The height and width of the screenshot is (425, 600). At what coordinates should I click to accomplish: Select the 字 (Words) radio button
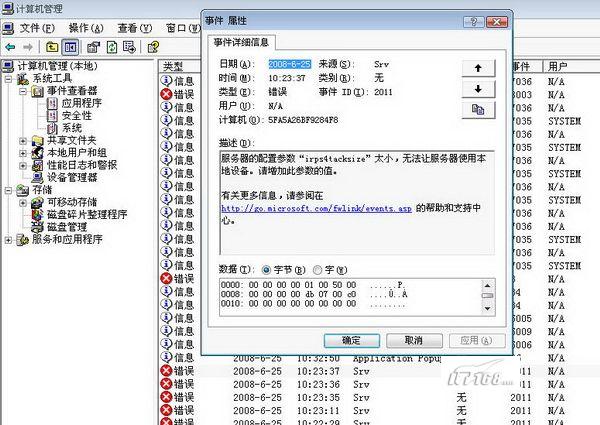click(318, 269)
